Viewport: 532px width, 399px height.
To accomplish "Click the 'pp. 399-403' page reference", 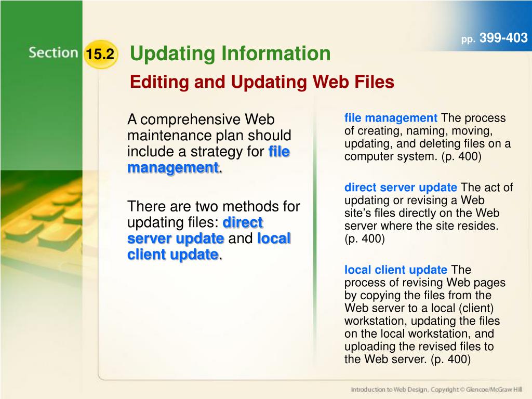I will [x=495, y=38].
